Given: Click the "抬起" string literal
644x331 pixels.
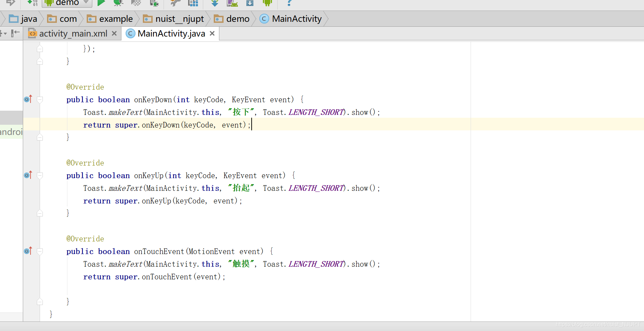Looking at the screenshot, I should (241, 188).
